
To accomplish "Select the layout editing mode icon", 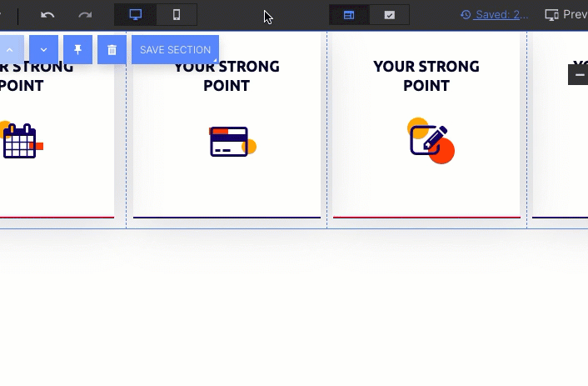I will (349, 15).
